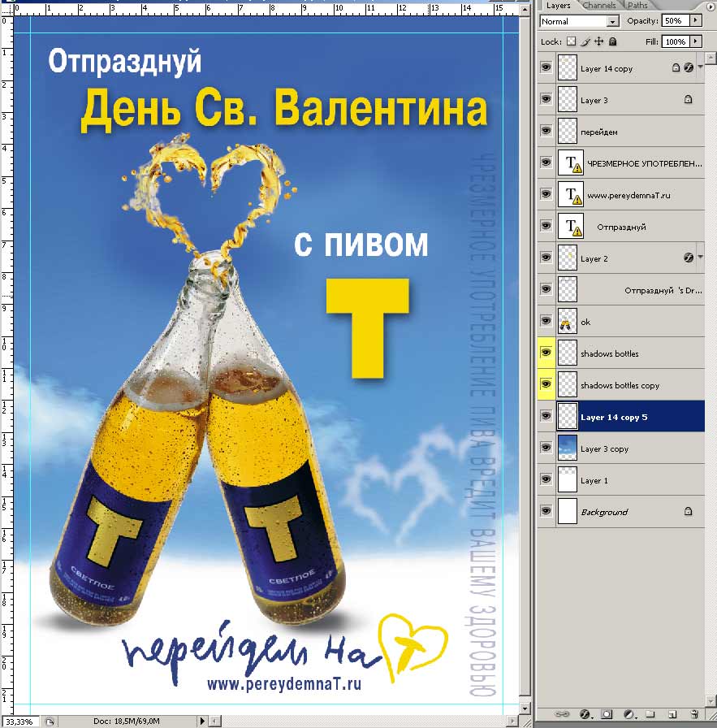Image resolution: width=717 pixels, height=728 pixels.
Task: Click the canvas vertical scroll up arrow
Action: click(525, 9)
